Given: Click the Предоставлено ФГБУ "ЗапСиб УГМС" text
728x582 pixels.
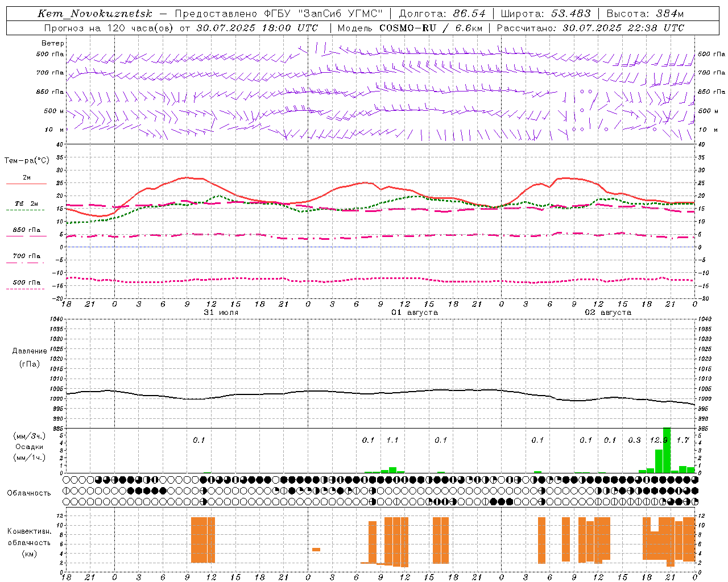Looking at the screenshot, I should coord(279,14).
